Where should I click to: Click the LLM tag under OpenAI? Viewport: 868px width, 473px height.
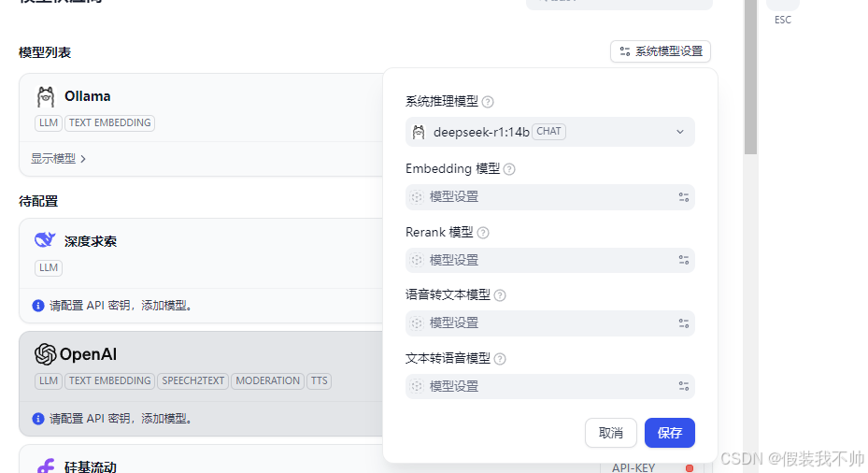tap(49, 381)
